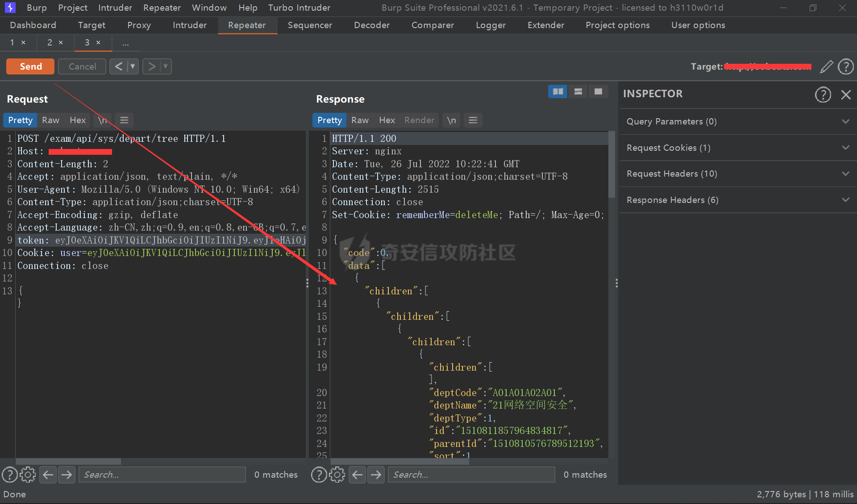
Task: Close the Inspector panel
Action: pos(846,95)
